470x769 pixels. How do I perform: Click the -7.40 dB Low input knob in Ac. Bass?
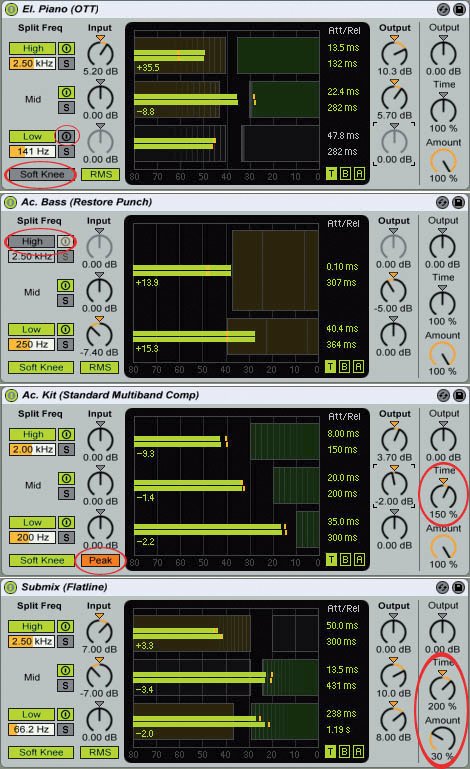(99, 334)
